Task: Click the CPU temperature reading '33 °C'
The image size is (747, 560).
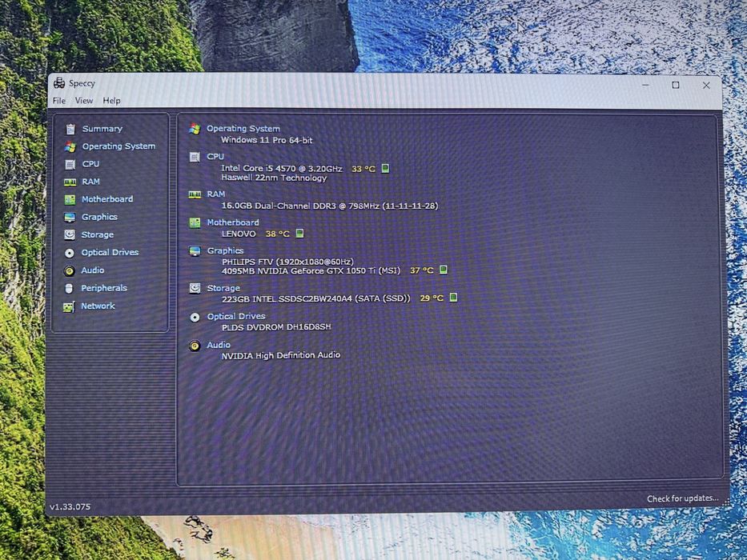Action: click(x=363, y=169)
